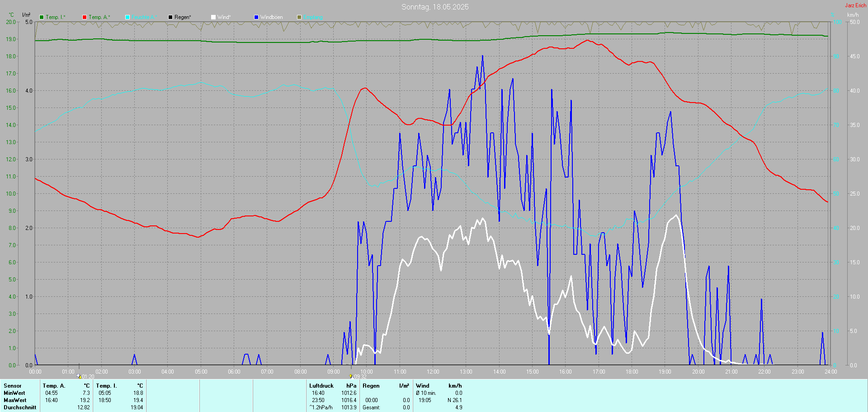868x412 pixels.
Task: Click the wind maximum 'N 26.1'
Action: 455,400
